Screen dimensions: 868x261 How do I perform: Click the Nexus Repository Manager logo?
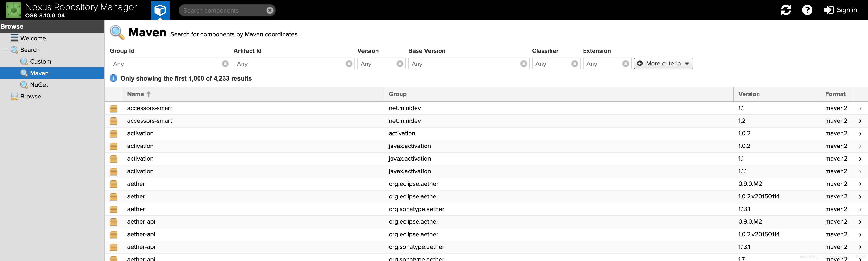14,10
